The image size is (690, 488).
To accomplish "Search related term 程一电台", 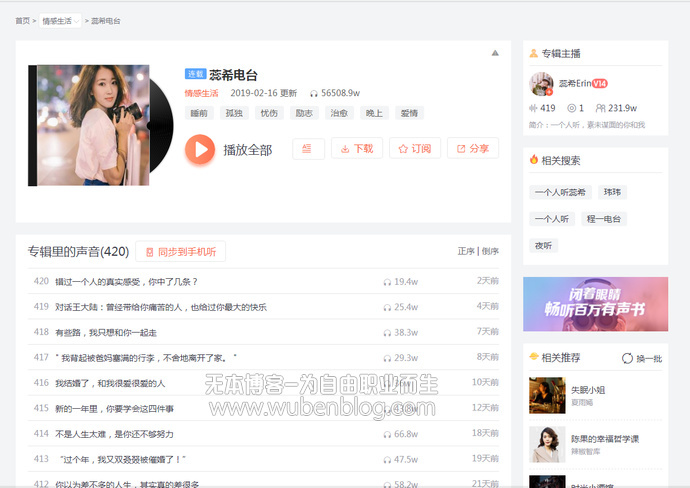I will [x=604, y=219].
